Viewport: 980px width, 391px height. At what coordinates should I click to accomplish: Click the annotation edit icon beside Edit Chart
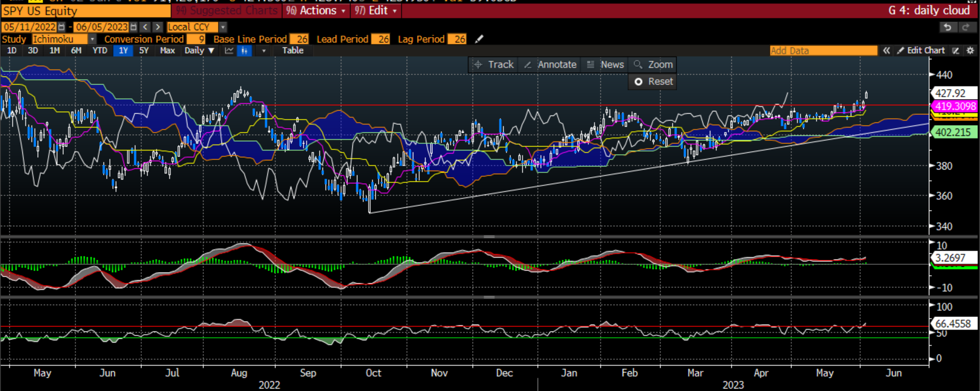[x=955, y=51]
